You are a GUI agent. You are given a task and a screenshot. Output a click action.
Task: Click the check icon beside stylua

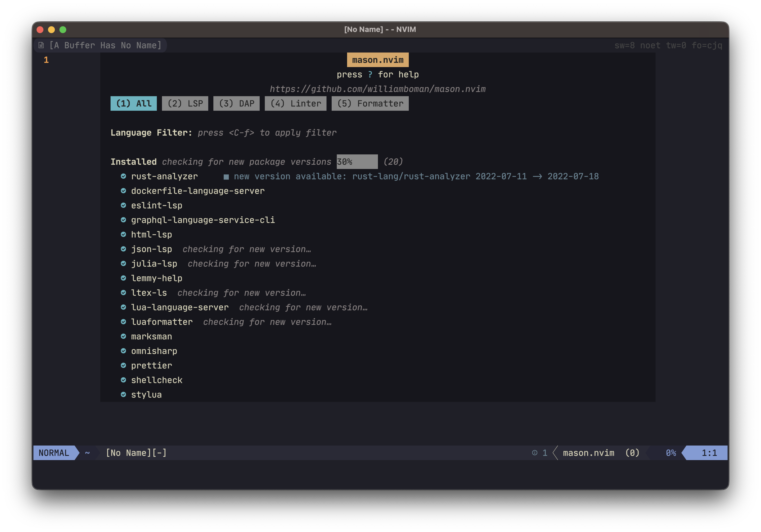tap(123, 395)
